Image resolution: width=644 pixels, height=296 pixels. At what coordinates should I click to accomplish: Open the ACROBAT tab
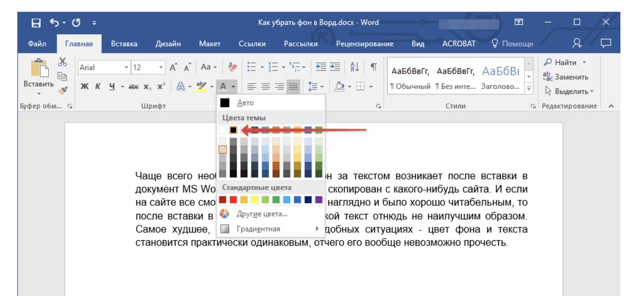(458, 44)
